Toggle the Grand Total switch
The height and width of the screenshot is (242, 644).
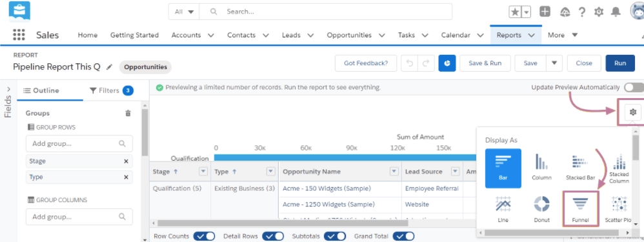(x=403, y=236)
